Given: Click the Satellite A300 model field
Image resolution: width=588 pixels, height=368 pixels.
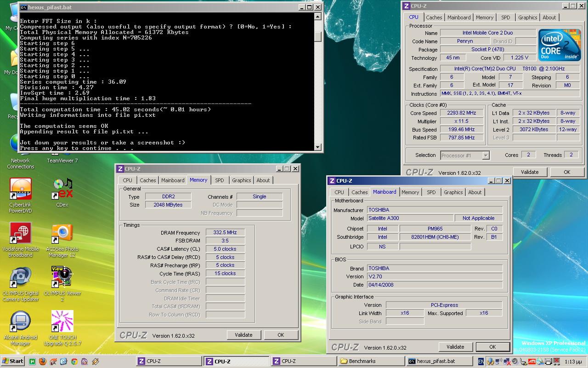Looking at the screenshot, I should [x=410, y=218].
